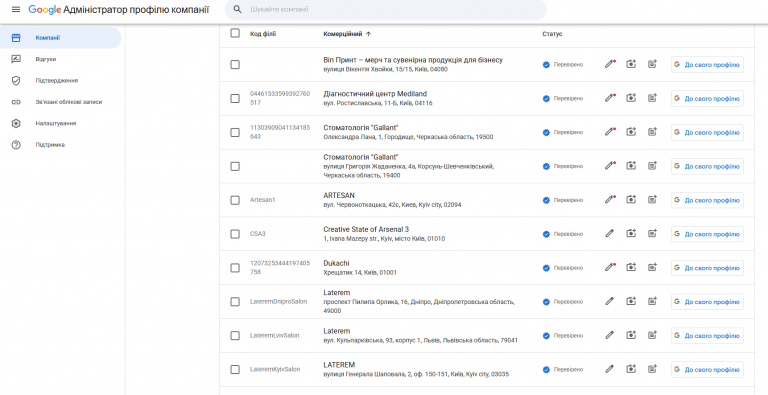Open Компанії in the sidebar
Viewport: 768px width, 395px height.
pyautogui.click(x=60, y=38)
